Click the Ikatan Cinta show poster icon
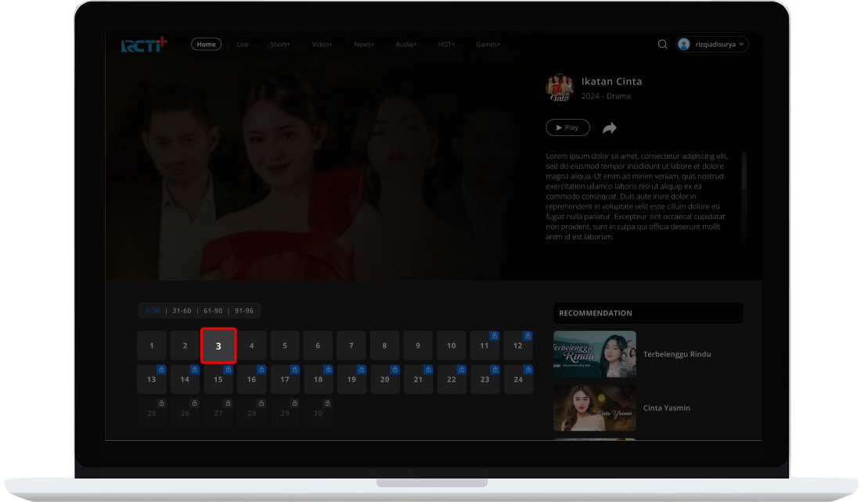The image size is (868, 502). coord(560,88)
